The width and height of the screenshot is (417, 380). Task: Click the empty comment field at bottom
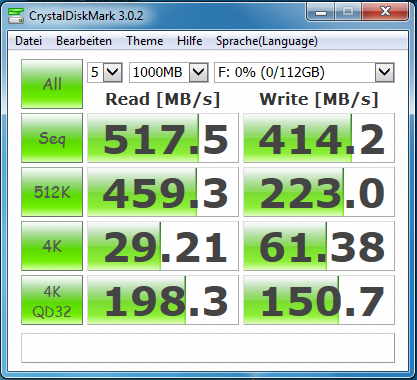pyautogui.click(x=208, y=348)
